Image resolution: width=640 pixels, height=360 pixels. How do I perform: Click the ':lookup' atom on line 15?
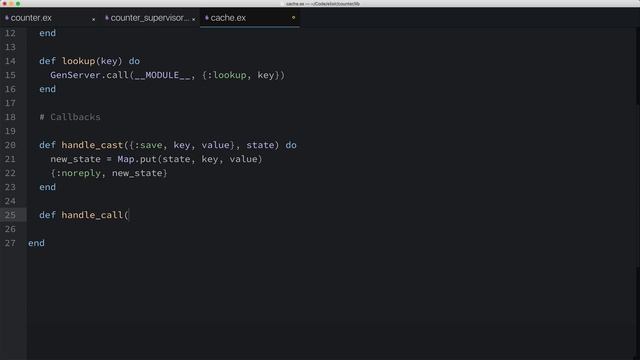pyautogui.click(x=227, y=75)
